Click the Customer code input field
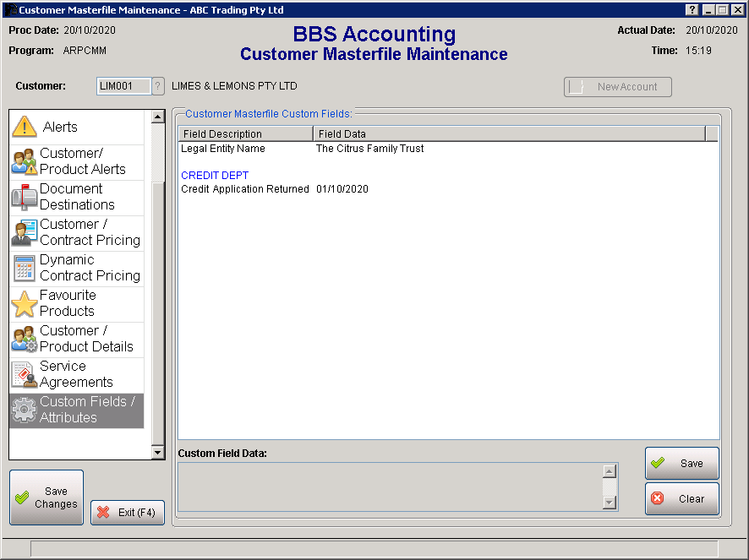The height and width of the screenshot is (560, 749). (123, 86)
